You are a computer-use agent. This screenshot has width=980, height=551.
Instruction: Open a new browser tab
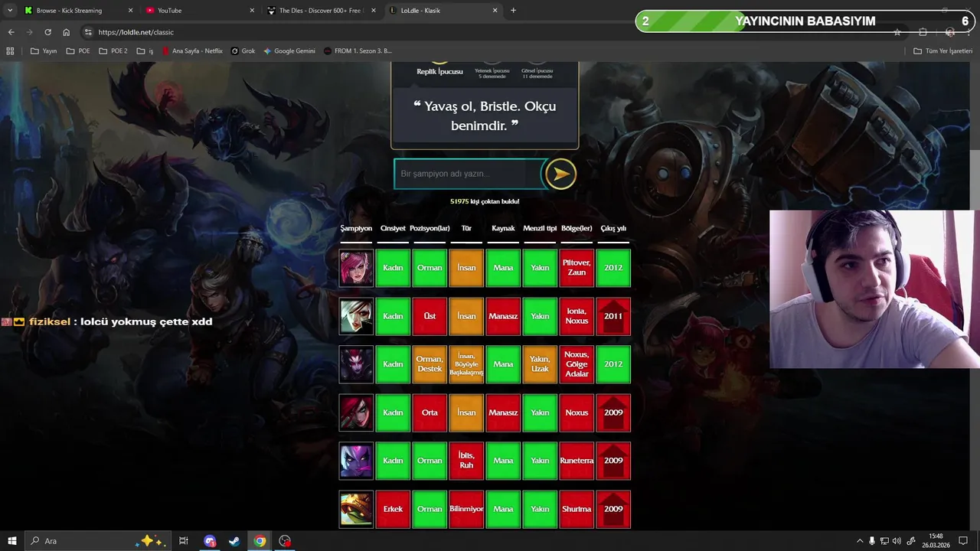(513, 11)
